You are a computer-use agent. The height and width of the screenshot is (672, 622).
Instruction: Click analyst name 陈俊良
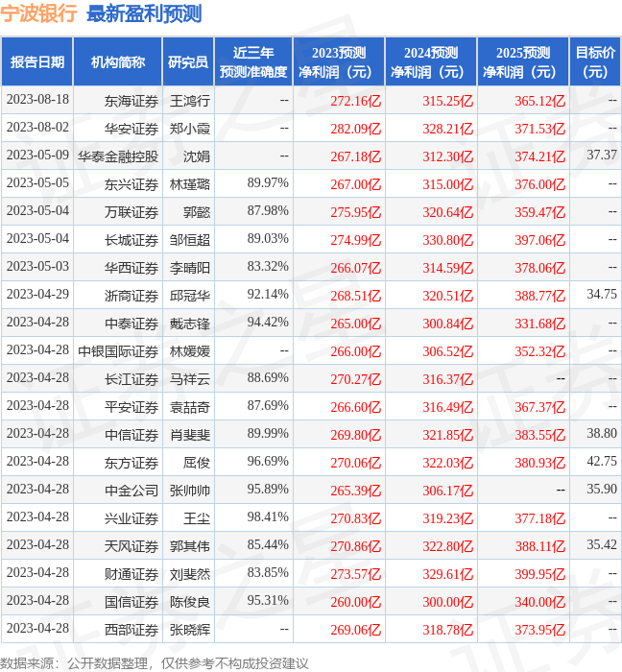click(190, 603)
